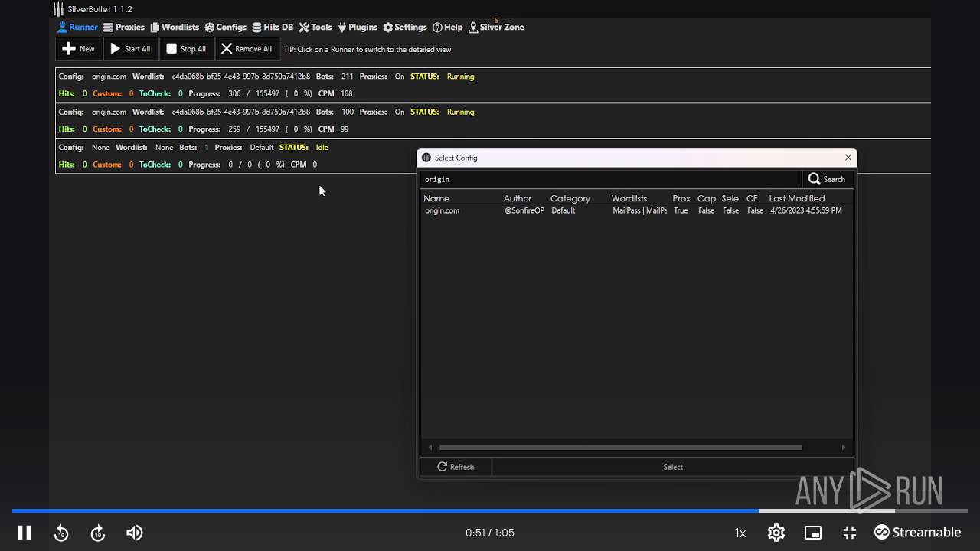Viewport: 980px width, 551px height.
Task: Sort configs by Prox column
Action: click(x=681, y=198)
